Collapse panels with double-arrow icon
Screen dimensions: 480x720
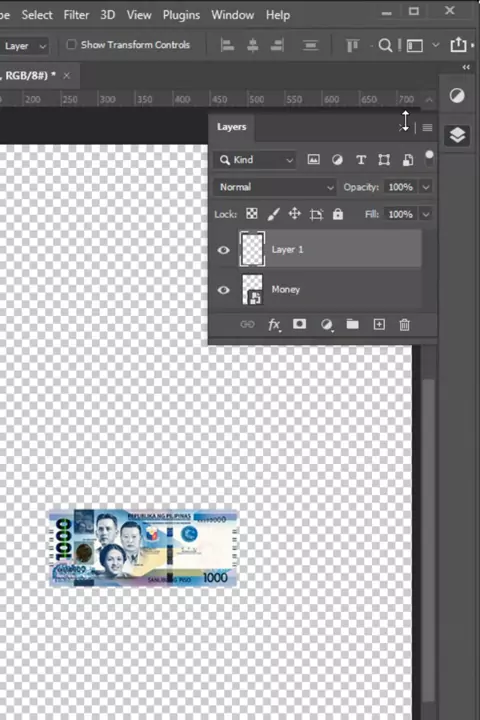(466, 67)
